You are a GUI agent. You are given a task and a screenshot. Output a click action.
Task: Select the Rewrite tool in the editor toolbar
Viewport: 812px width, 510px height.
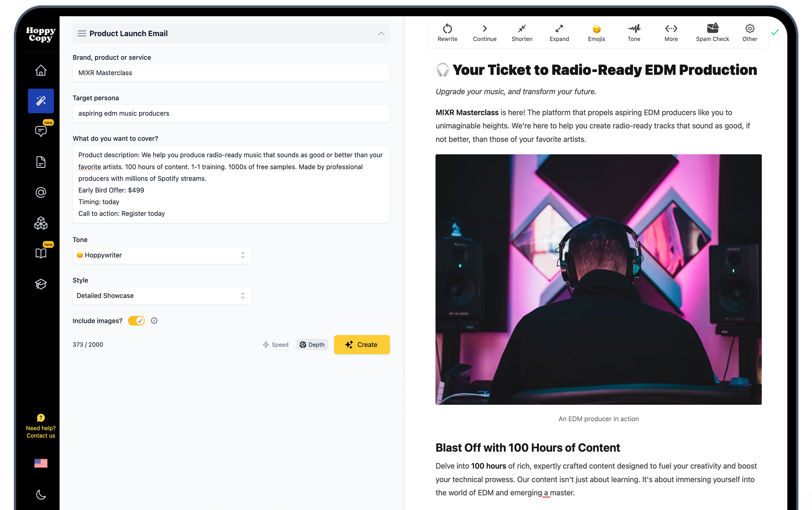(447, 32)
